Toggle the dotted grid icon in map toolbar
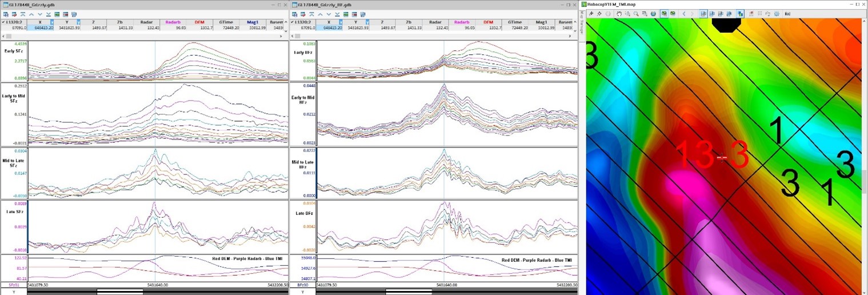This screenshot has height=295, width=868. point(759,14)
